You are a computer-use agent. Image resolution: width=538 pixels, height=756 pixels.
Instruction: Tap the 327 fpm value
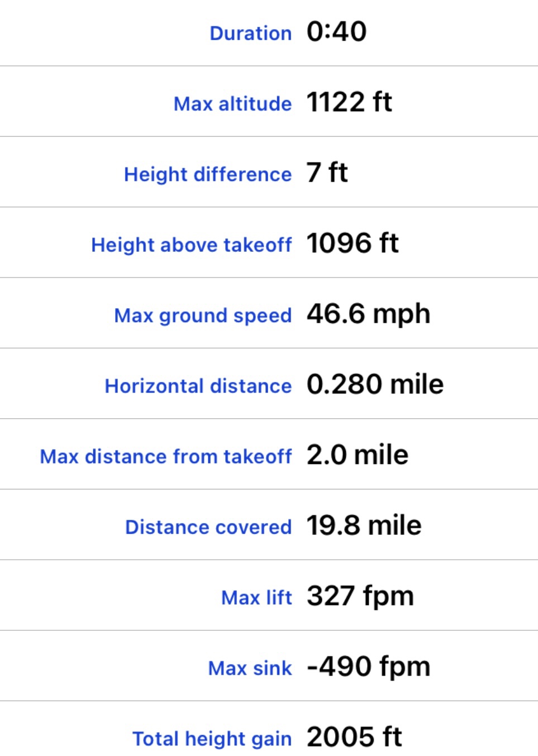(x=360, y=596)
